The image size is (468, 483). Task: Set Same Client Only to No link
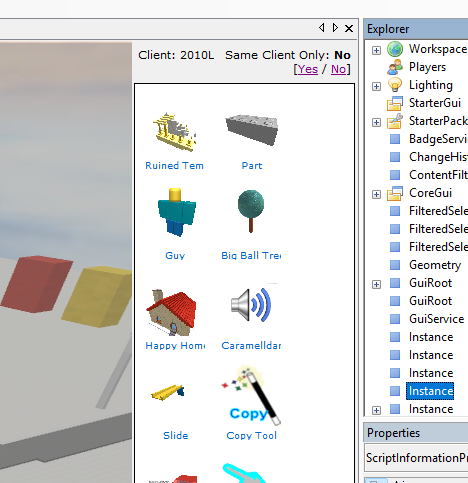pyautogui.click(x=338, y=69)
